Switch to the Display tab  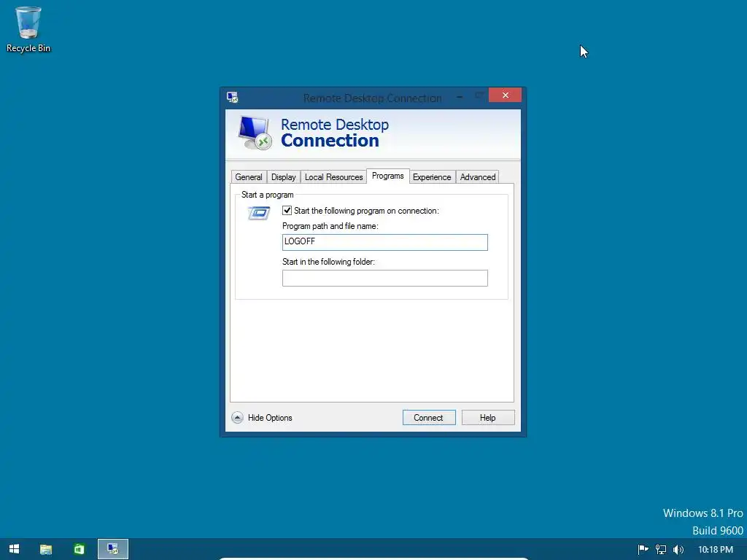[x=284, y=177]
